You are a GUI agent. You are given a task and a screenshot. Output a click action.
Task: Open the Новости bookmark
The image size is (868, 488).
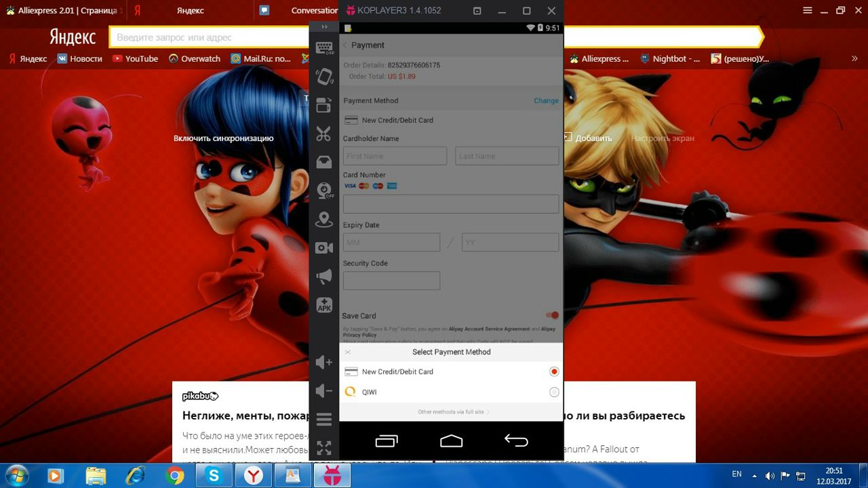pos(79,59)
